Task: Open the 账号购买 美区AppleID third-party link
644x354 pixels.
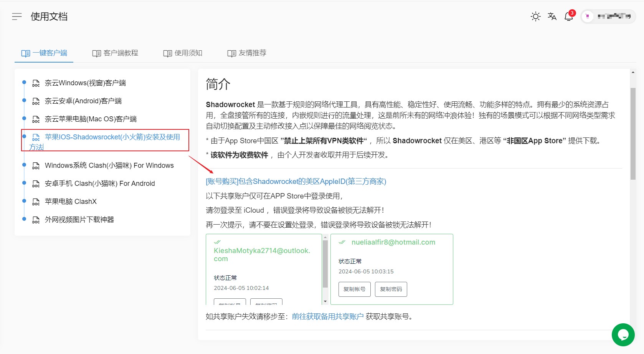Action: pos(296,181)
